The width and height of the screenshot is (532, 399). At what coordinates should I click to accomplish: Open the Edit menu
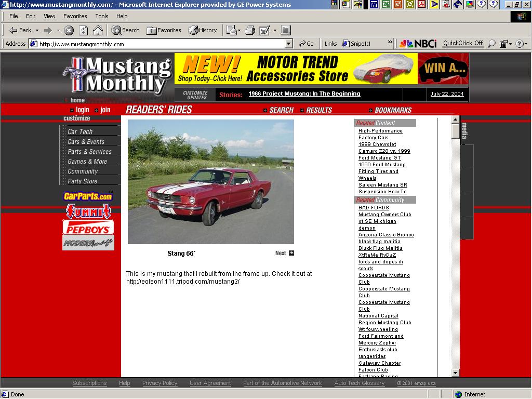click(31, 16)
